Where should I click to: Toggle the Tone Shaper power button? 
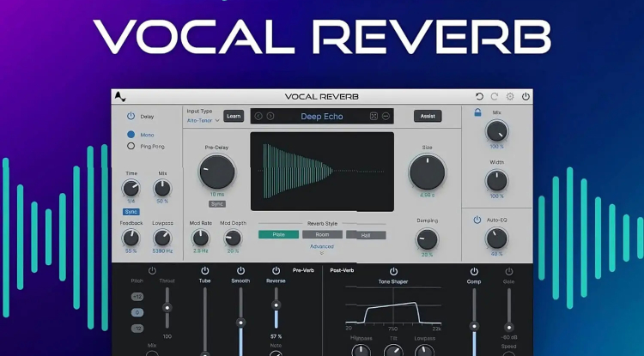tap(393, 272)
